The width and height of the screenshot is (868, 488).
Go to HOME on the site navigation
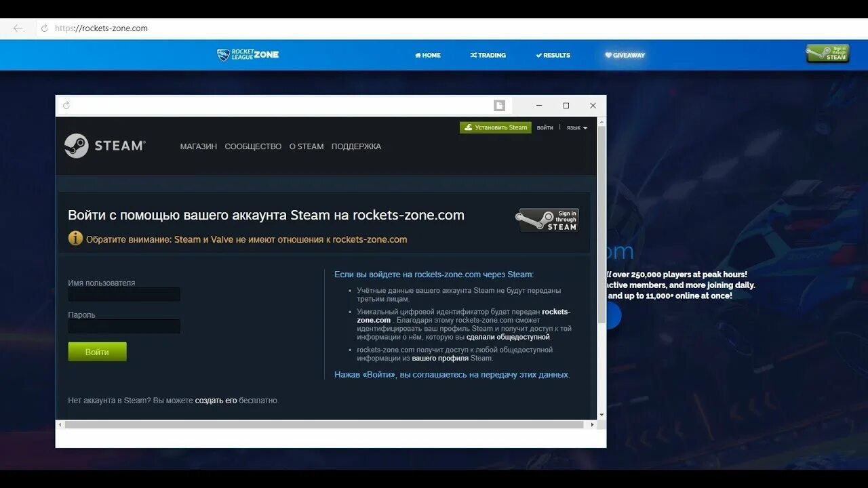click(428, 56)
